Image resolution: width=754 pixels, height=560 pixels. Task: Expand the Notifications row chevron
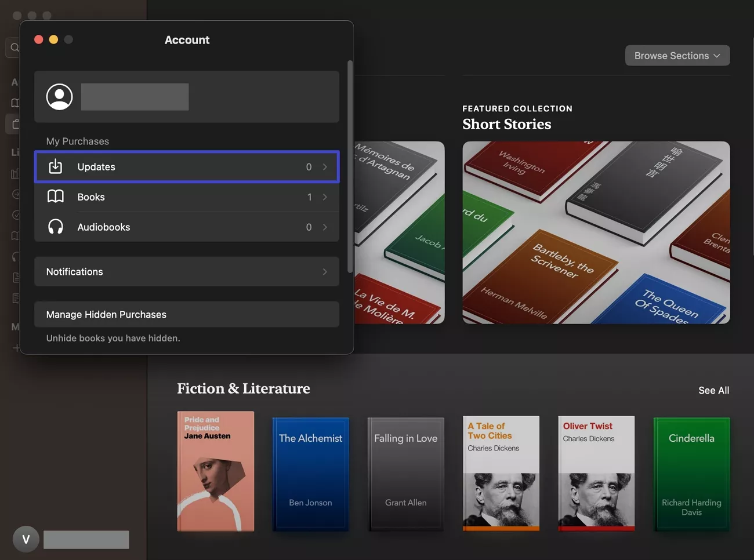[325, 271]
